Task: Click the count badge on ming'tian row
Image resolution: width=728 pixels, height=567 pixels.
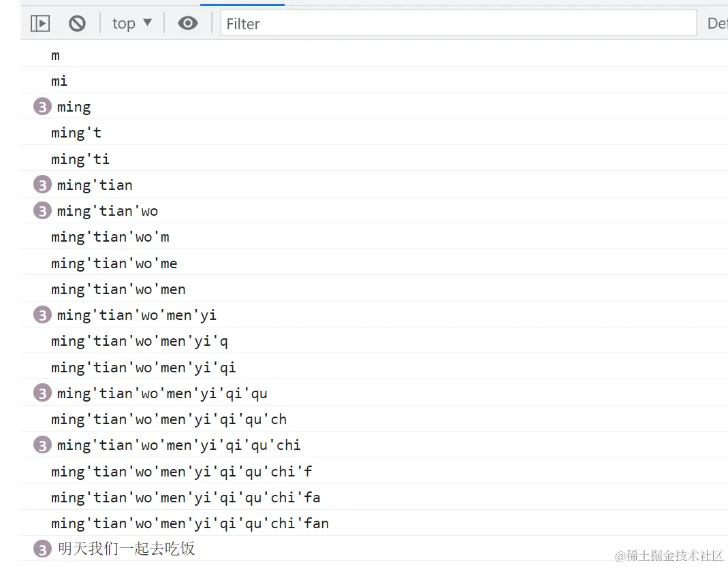Action: click(42, 184)
